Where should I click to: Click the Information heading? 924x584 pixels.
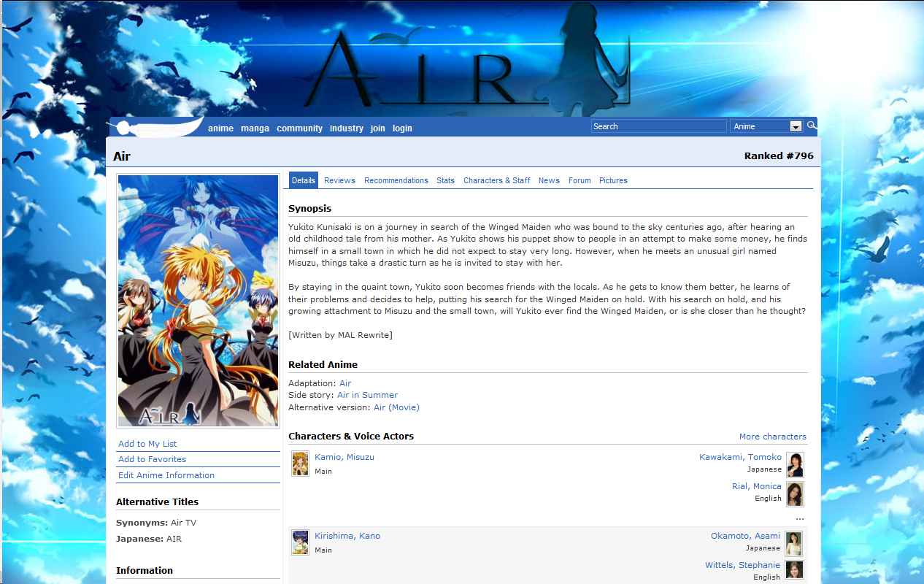tap(145, 571)
